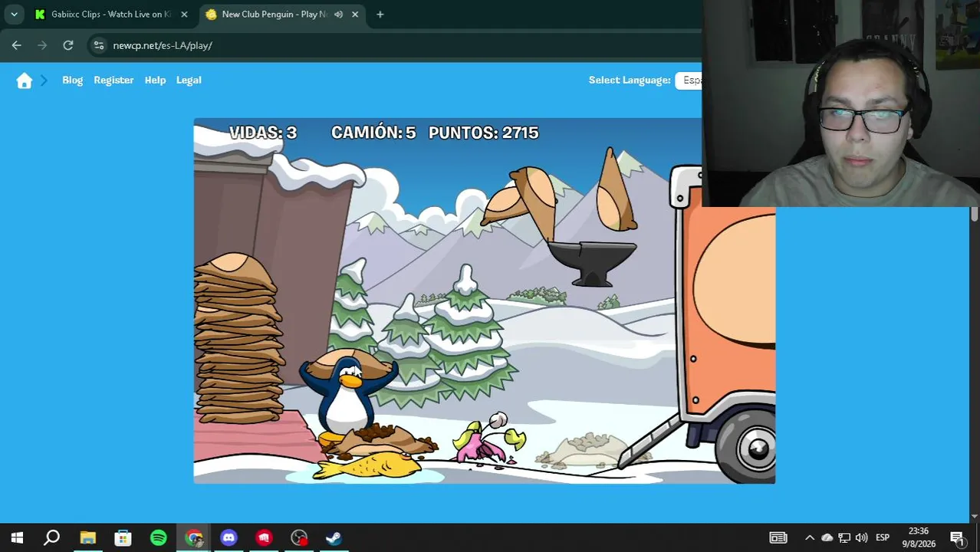Open OBS Studio from the taskbar
This screenshot has width=980, height=552.
299,537
